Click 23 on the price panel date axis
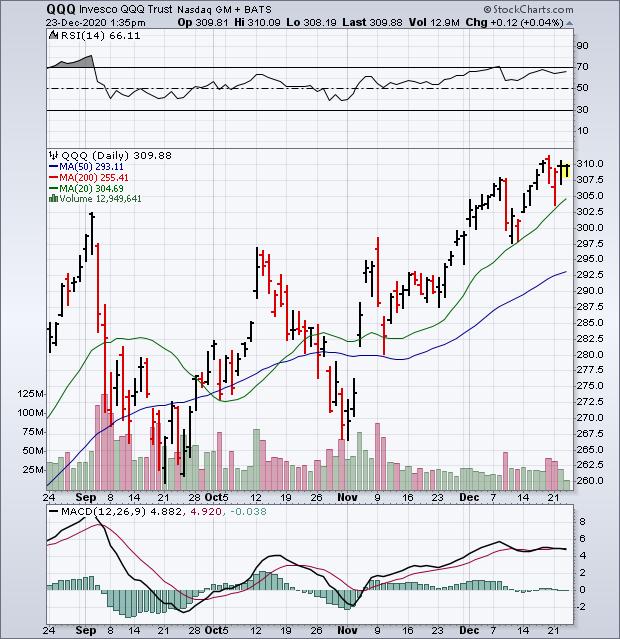The height and width of the screenshot is (639, 620). pyautogui.click(x=437, y=498)
